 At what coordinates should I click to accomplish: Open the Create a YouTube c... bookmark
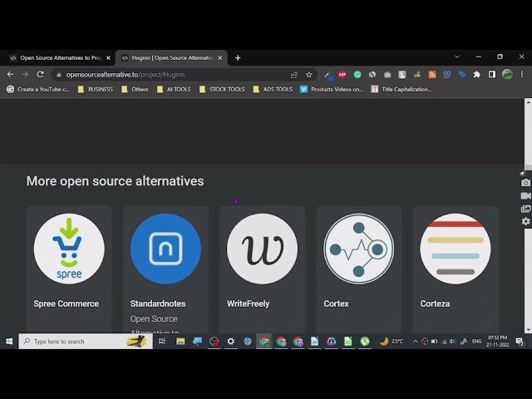coord(38,89)
